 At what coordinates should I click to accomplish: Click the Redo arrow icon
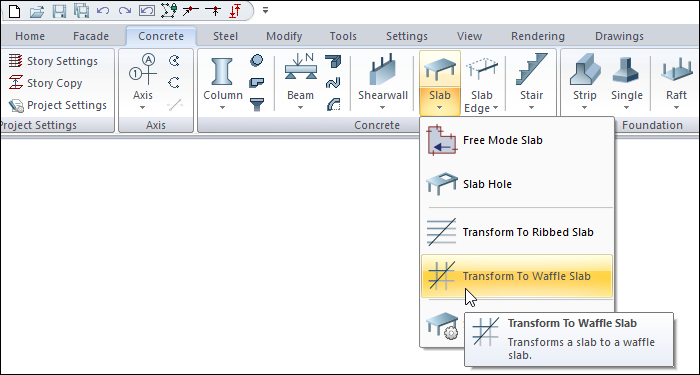(x=125, y=10)
